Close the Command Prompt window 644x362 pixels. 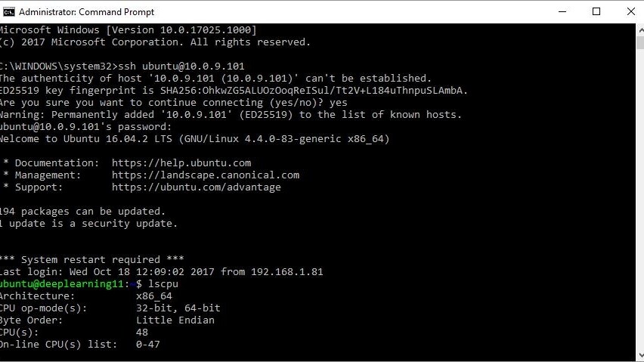pos(631,11)
